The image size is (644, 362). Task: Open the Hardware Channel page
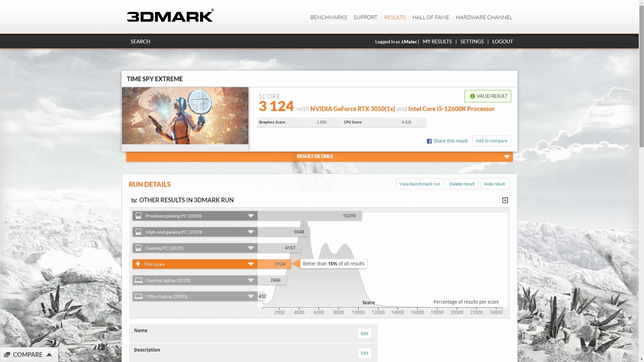(484, 17)
